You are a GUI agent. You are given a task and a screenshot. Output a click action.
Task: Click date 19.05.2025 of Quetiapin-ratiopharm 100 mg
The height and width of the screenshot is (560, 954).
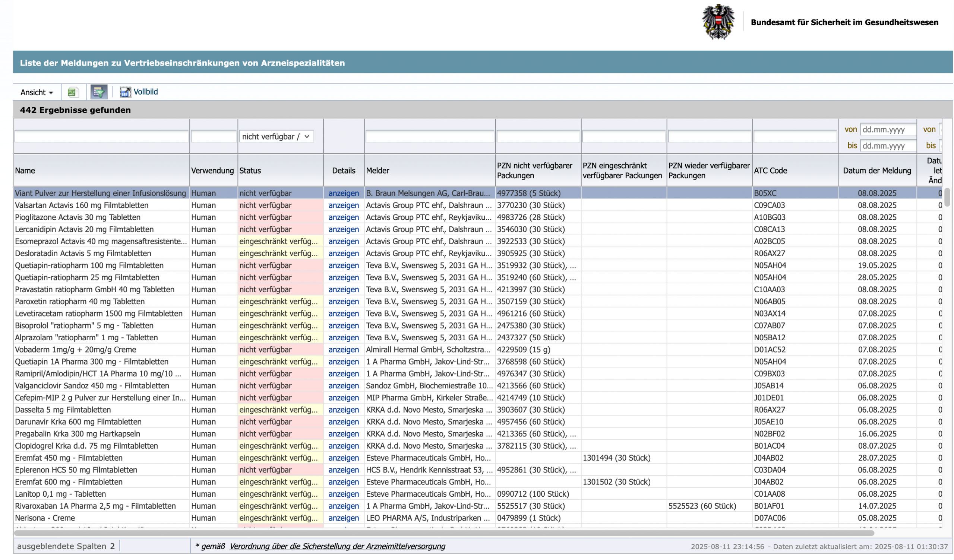click(877, 265)
